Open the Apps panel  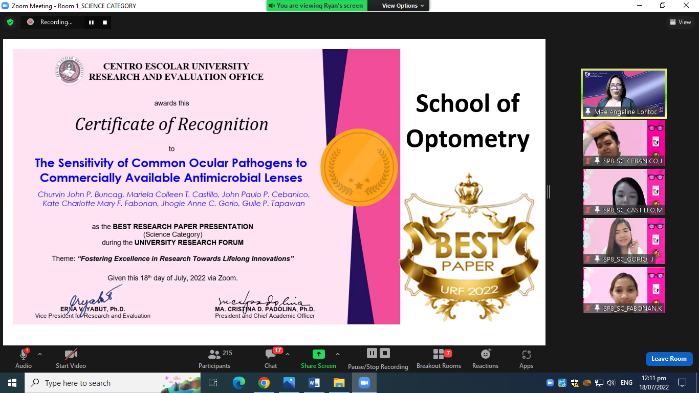point(526,359)
